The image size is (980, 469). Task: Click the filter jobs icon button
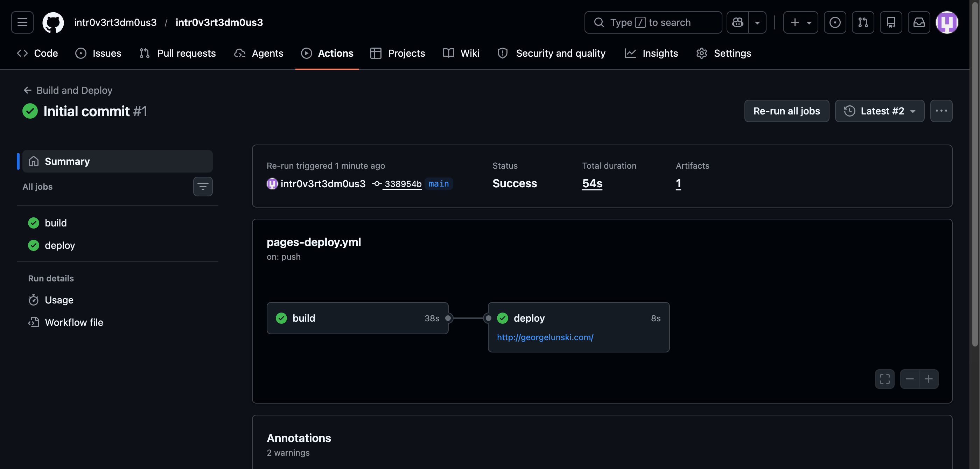tap(203, 187)
